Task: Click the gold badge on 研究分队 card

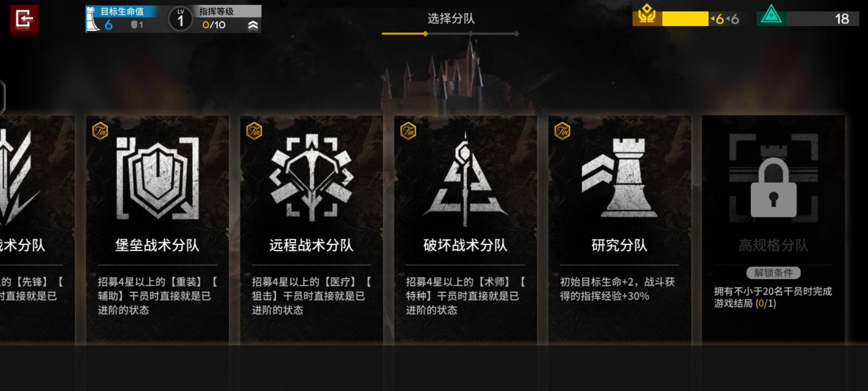Action: click(562, 131)
